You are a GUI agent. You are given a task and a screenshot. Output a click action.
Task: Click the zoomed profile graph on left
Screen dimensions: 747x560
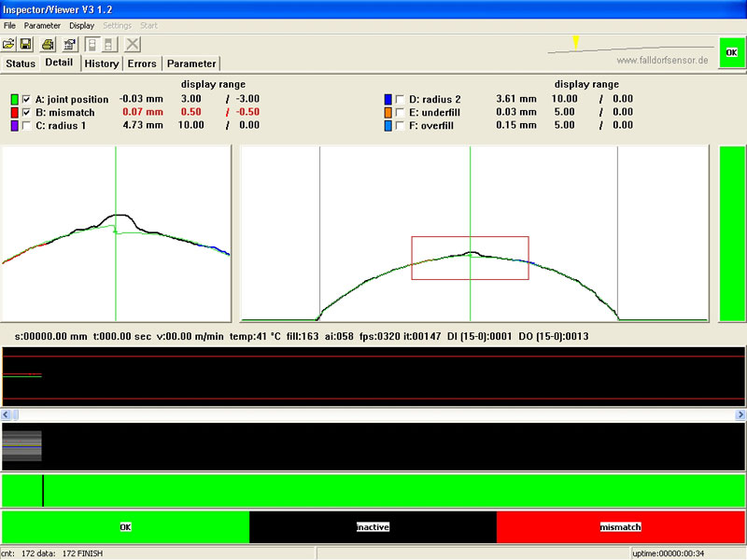(x=116, y=233)
